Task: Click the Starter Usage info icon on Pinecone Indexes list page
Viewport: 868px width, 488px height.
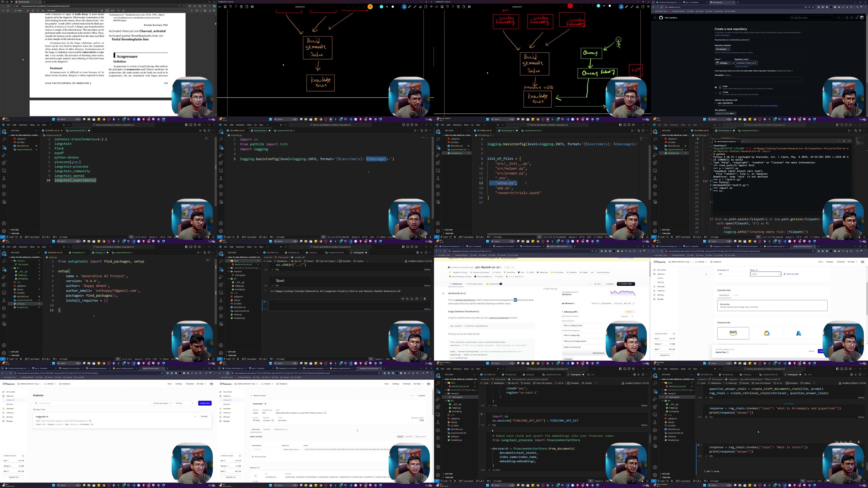Action: (23, 456)
